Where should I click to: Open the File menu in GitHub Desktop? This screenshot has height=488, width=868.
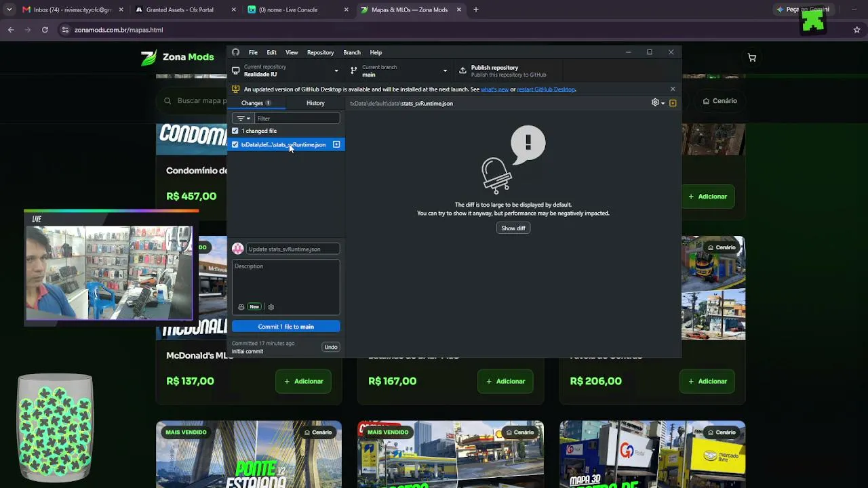pyautogui.click(x=253, y=52)
